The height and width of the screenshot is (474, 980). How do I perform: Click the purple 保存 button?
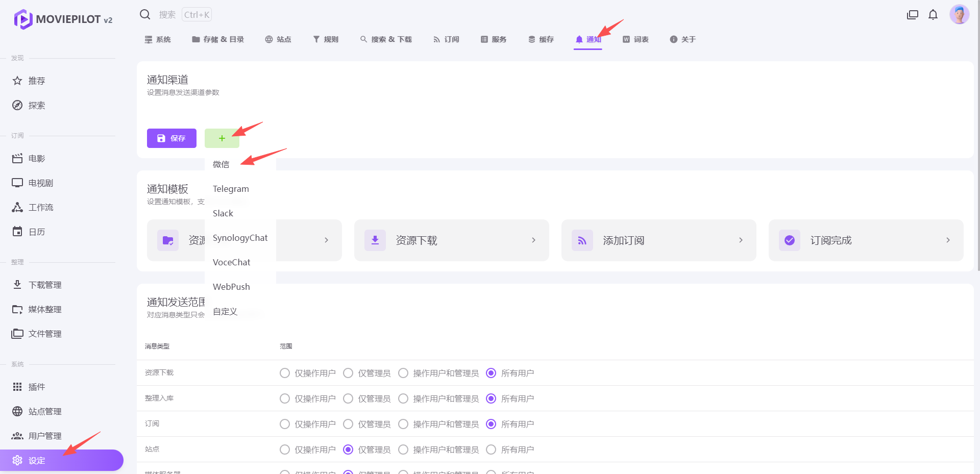(171, 138)
